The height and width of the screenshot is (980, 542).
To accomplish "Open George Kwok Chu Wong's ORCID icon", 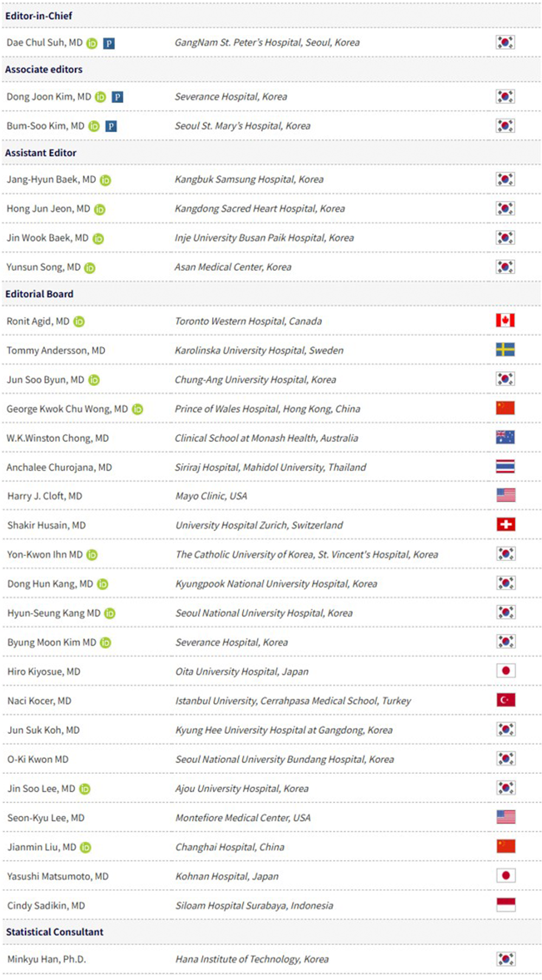I will point(138,409).
